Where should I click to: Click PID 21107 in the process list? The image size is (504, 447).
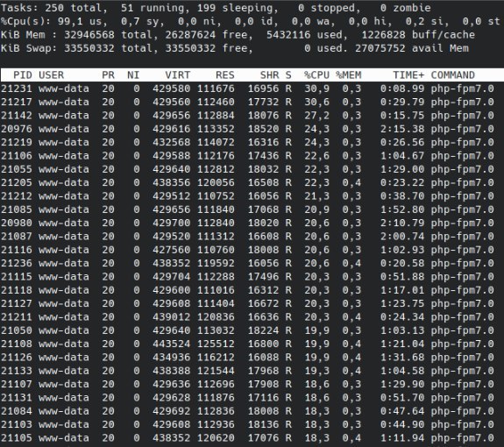click(x=17, y=384)
